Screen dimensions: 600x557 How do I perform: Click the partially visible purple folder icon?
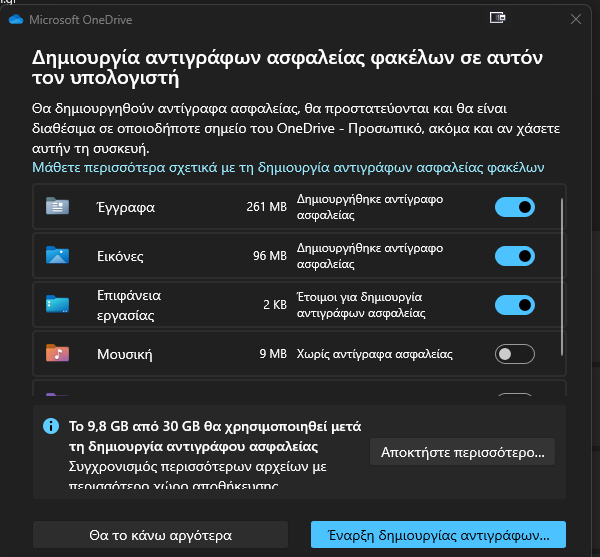[57, 394]
